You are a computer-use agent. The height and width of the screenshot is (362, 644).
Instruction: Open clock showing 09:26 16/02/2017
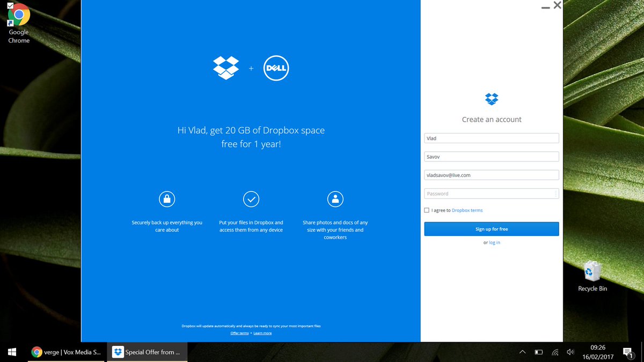(x=597, y=352)
